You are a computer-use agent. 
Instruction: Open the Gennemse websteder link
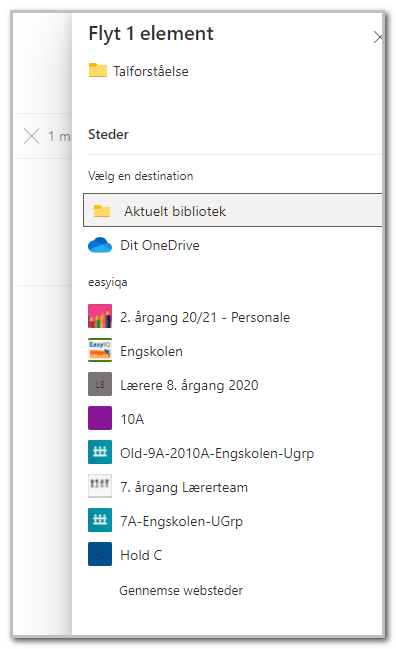coord(181,590)
